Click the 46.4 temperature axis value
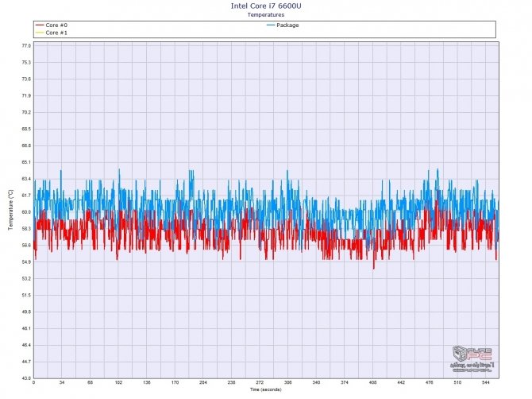 click(26, 345)
